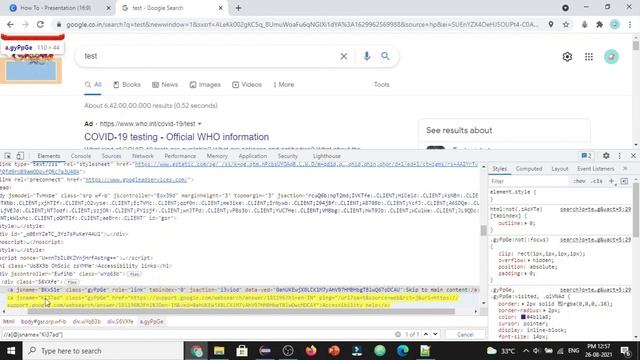Expand the border property triangle
Screen dimensions: 640x360
click(x=522, y=304)
